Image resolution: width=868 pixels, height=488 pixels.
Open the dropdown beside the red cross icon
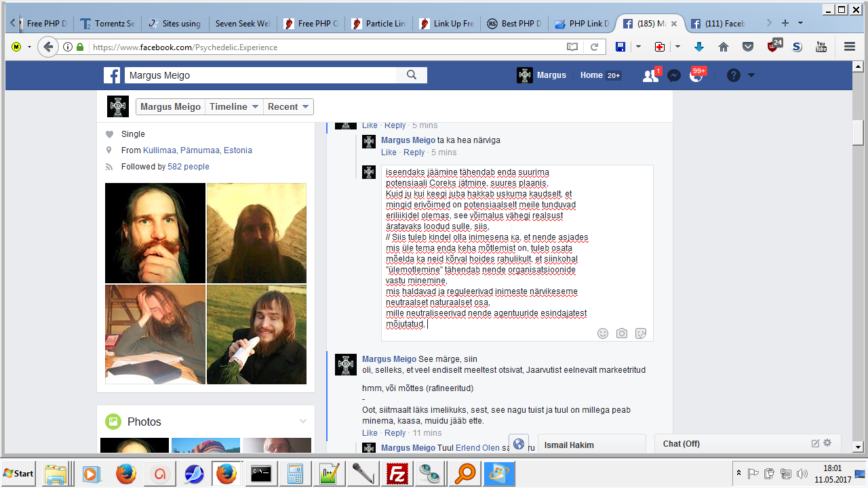point(677,47)
